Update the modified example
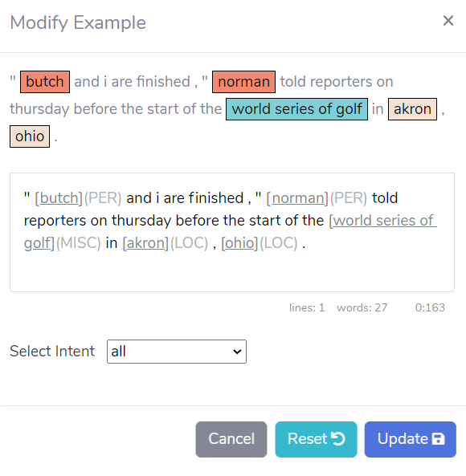 (410, 439)
